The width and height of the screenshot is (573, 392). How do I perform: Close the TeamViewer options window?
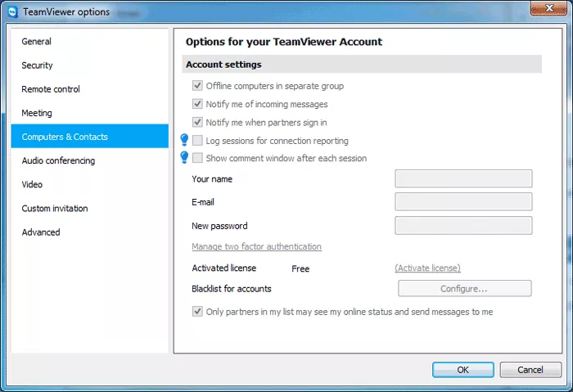(x=548, y=8)
